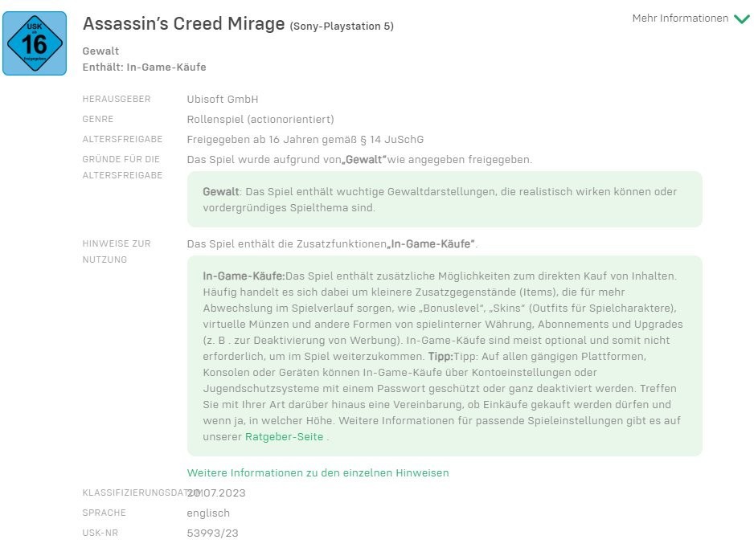Image resolution: width=754 pixels, height=560 pixels.
Task: Click the genre value Rollenspiel (actionorientiert)
Action: (x=260, y=120)
